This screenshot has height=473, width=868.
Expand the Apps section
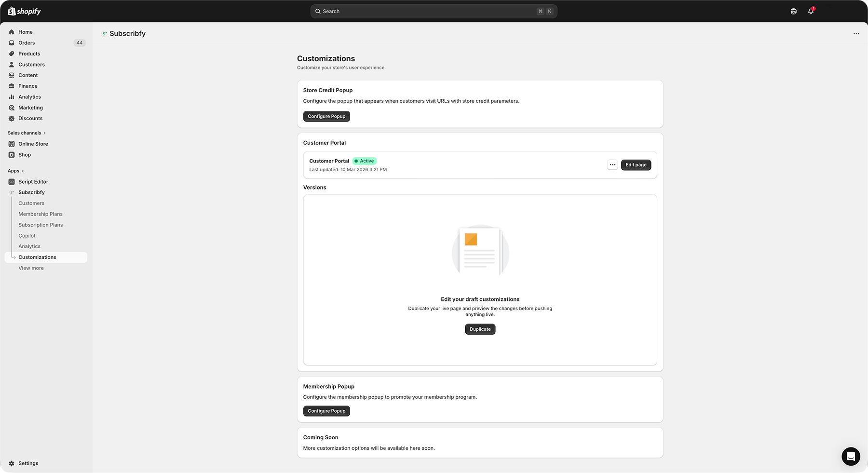click(14, 170)
